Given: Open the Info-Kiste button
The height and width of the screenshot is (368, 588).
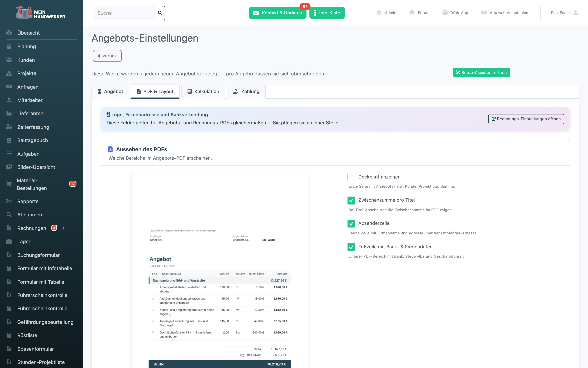Looking at the screenshot, I should [x=327, y=13].
